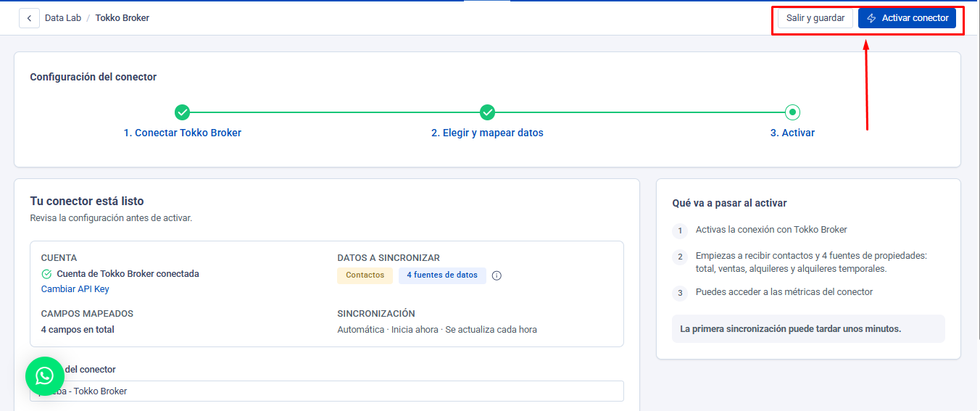Click green check icon next to Cuenta conectada
Screen dimensions: 980x411
46,274
